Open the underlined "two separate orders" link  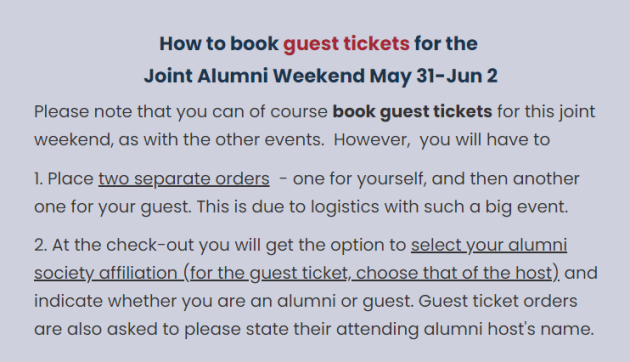(184, 179)
